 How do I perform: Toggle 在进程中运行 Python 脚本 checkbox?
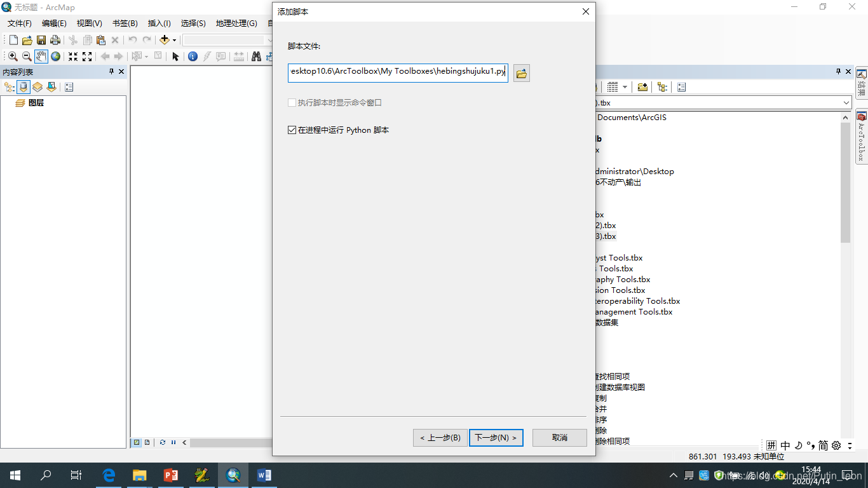292,130
